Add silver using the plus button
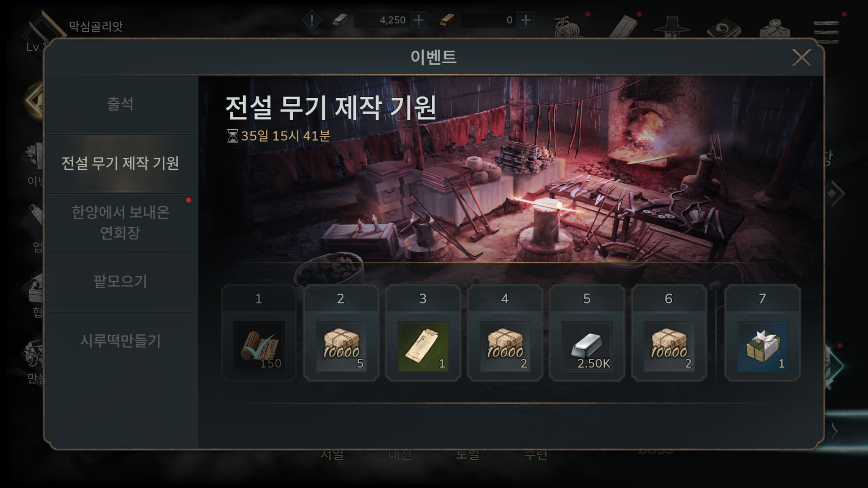 (419, 20)
